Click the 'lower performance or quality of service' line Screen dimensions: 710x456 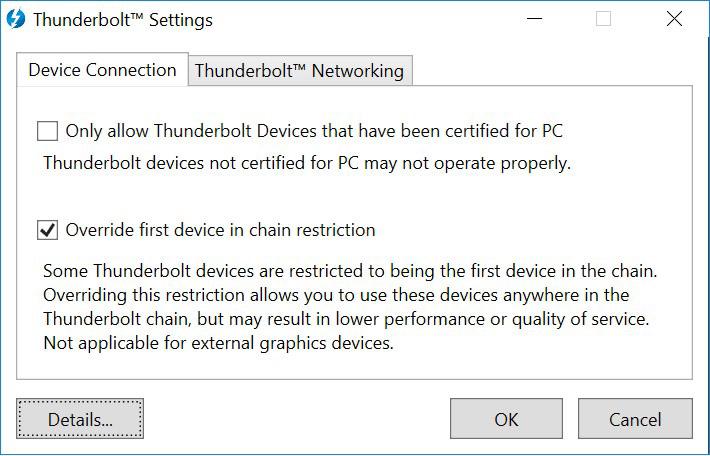tap(346, 319)
